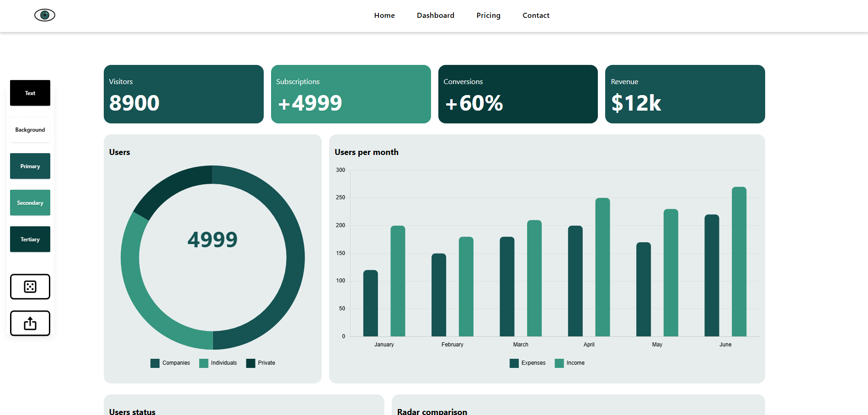Select the Secondary color swatch
The width and height of the screenshot is (868, 415).
[30, 202]
